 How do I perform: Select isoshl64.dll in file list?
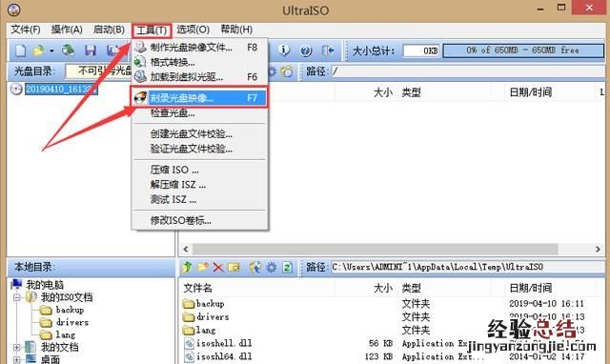224,356
